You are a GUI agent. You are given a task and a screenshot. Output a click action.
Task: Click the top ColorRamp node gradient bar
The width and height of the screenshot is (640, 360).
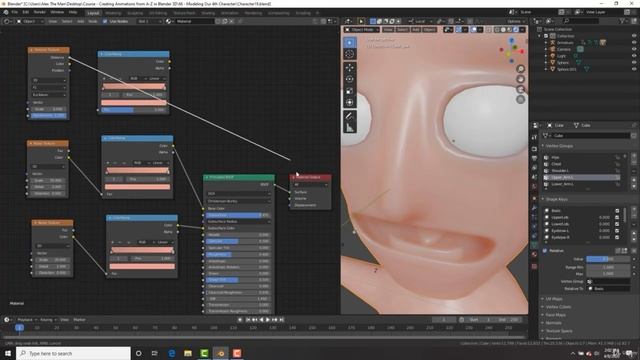pos(133,87)
